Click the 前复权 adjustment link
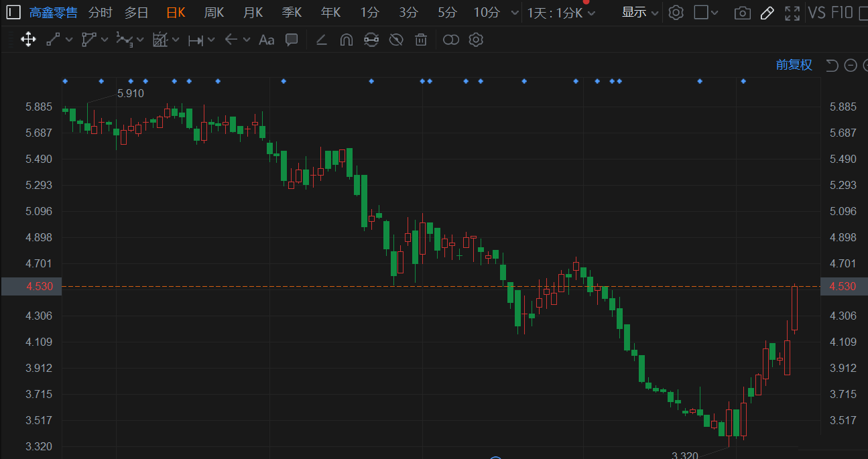This screenshot has height=459, width=868. point(794,65)
